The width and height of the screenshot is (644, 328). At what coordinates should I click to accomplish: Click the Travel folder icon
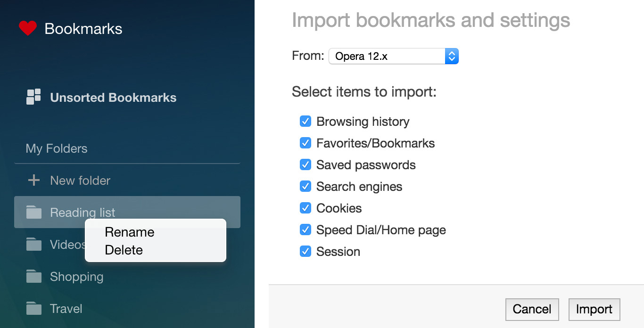(x=33, y=309)
